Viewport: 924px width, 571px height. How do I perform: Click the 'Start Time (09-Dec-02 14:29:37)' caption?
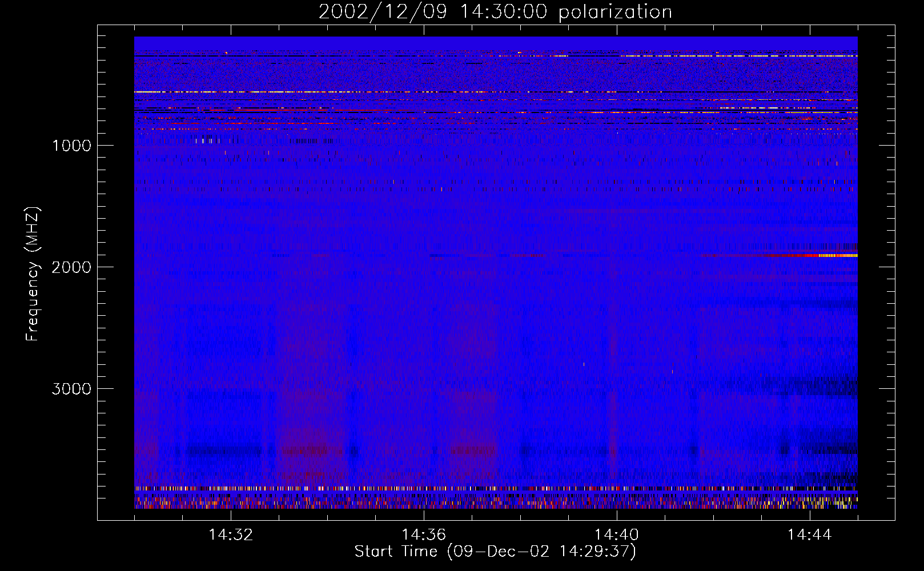click(x=495, y=552)
